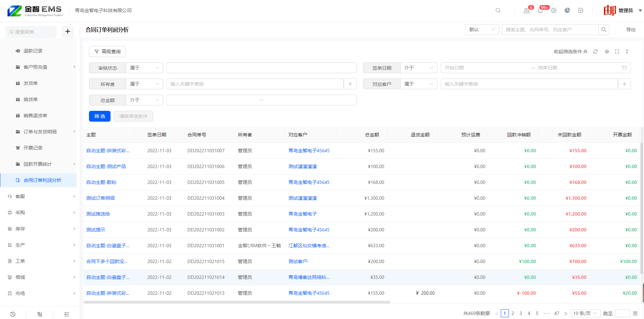Click the plus button next to 对应客户 input
Image resolution: width=644 pixels, height=319 pixels.
coord(624,84)
